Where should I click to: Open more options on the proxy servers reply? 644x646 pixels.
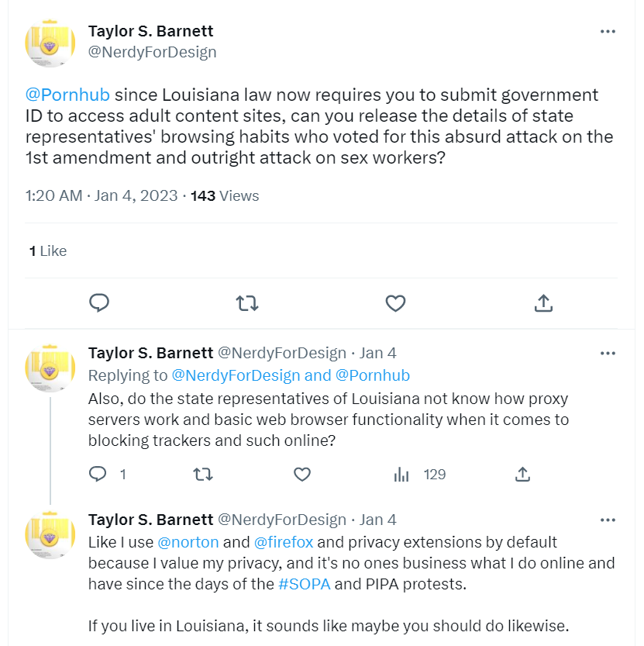click(608, 354)
